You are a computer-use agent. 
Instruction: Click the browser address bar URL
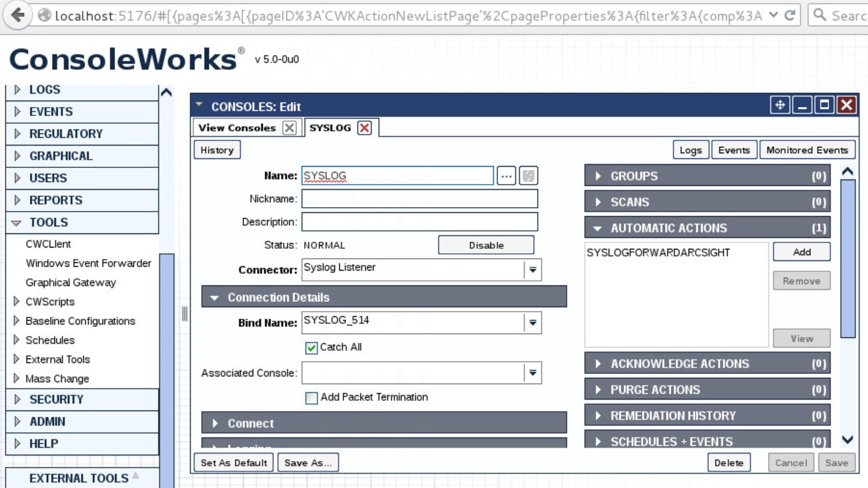407,15
